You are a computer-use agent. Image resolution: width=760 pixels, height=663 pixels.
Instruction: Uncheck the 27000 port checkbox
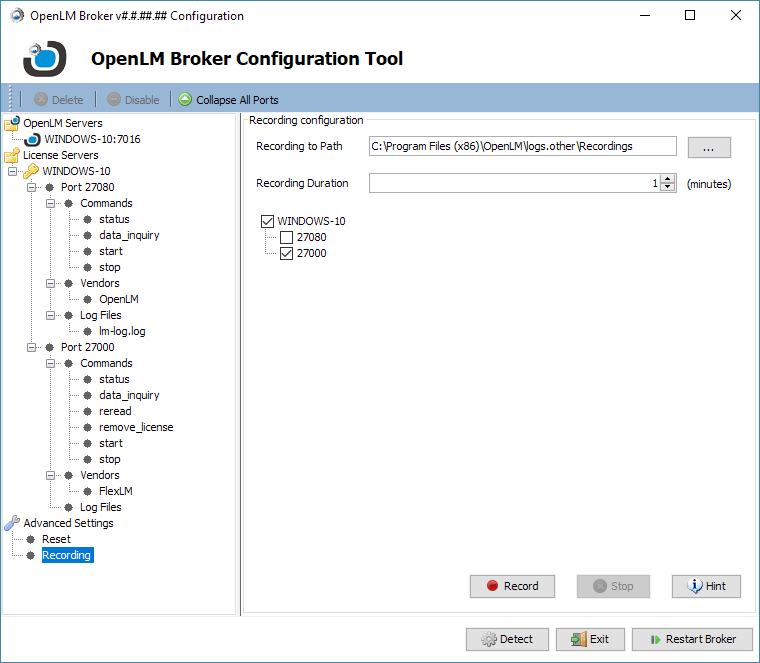(x=287, y=253)
